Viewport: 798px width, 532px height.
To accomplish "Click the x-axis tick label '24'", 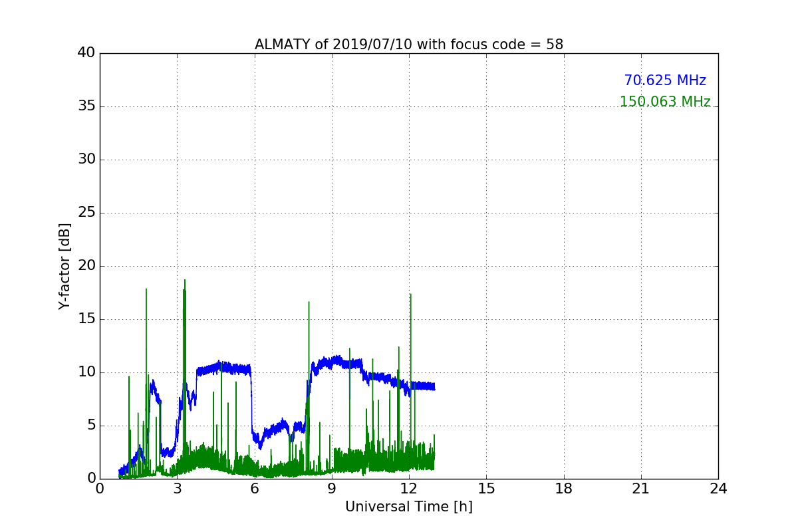I will tap(718, 489).
